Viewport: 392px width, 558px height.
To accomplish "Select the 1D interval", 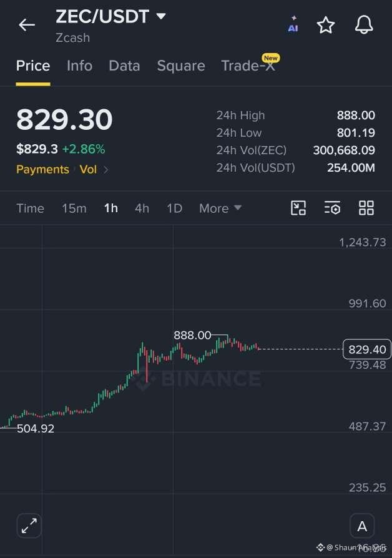I will [174, 208].
